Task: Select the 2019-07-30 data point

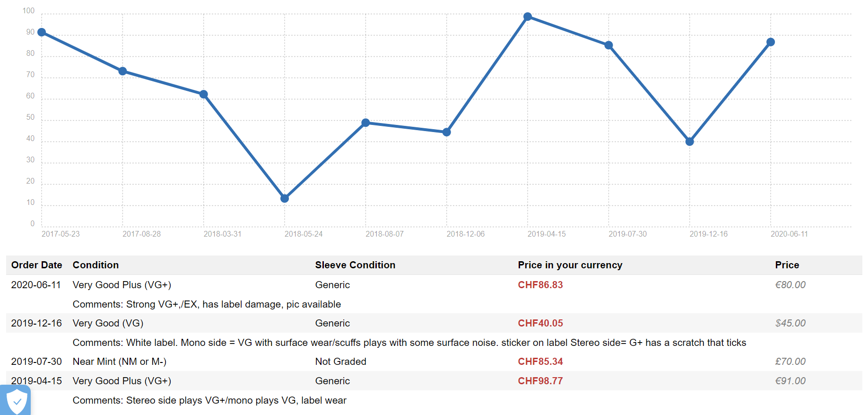Action: coord(609,45)
